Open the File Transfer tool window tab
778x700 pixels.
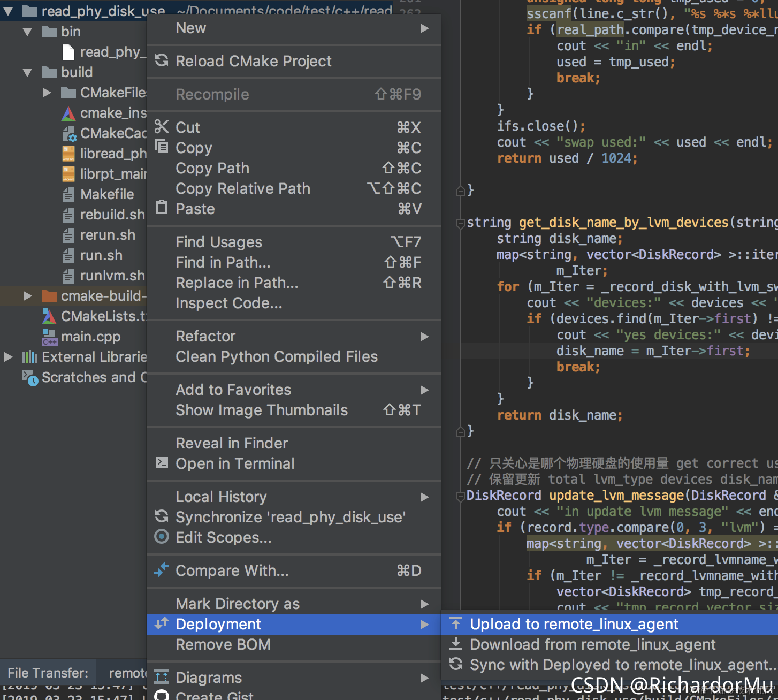pyautogui.click(x=48, y=672)
